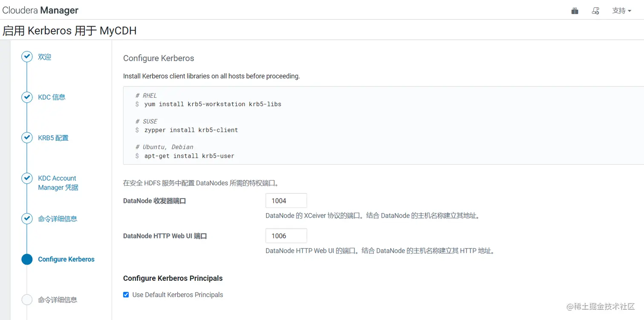Click the Configure Kerberos section heading
The width and height of the screenshot is (644, 320).
pos(158,58)
